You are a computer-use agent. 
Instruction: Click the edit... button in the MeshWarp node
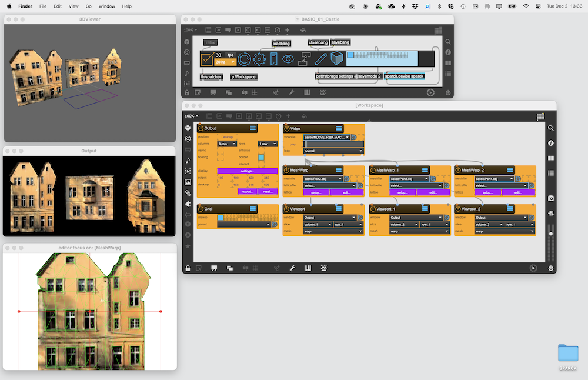tap(348, 192)
